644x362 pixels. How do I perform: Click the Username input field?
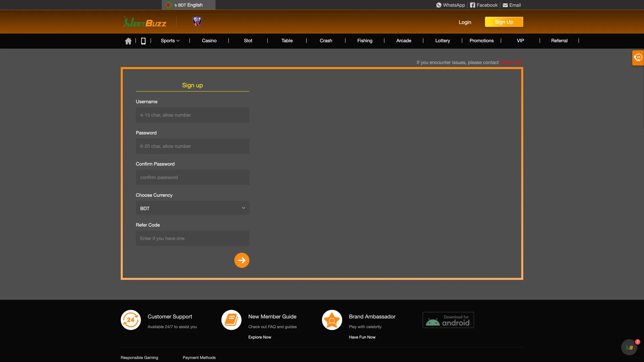click(193, 115)
